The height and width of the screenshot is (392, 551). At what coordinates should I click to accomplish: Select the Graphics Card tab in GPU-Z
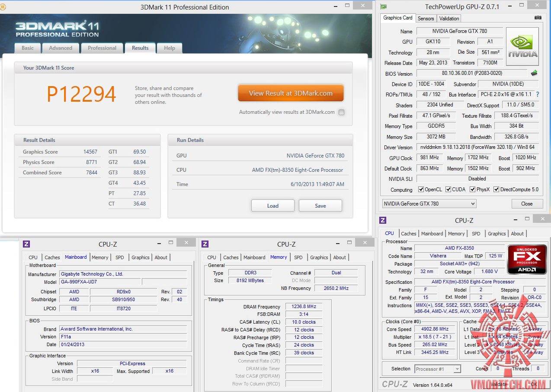[x=398, y=18]
